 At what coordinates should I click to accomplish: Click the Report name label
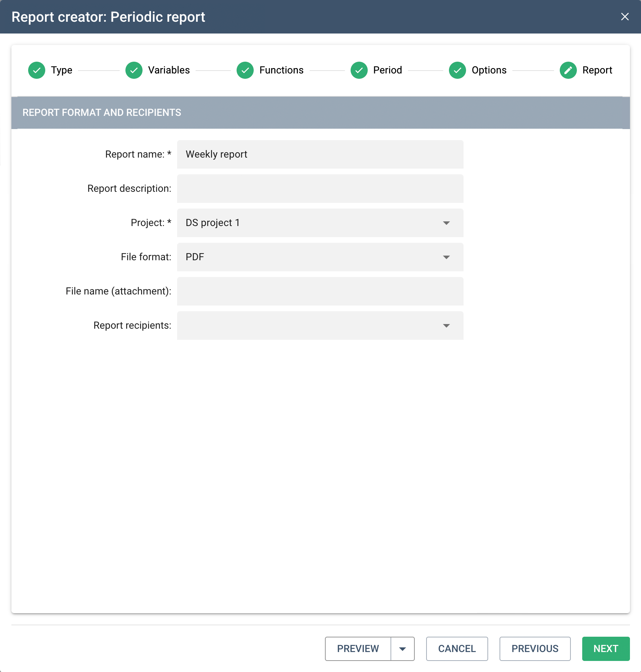[x=138, y=154]
